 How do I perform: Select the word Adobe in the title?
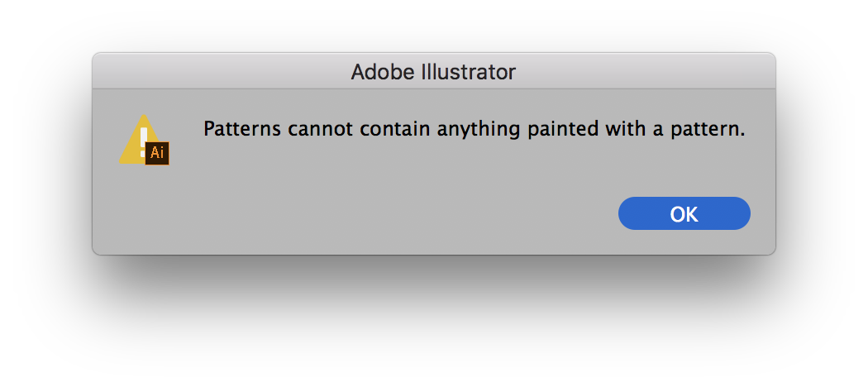click(x=383, y=72)
